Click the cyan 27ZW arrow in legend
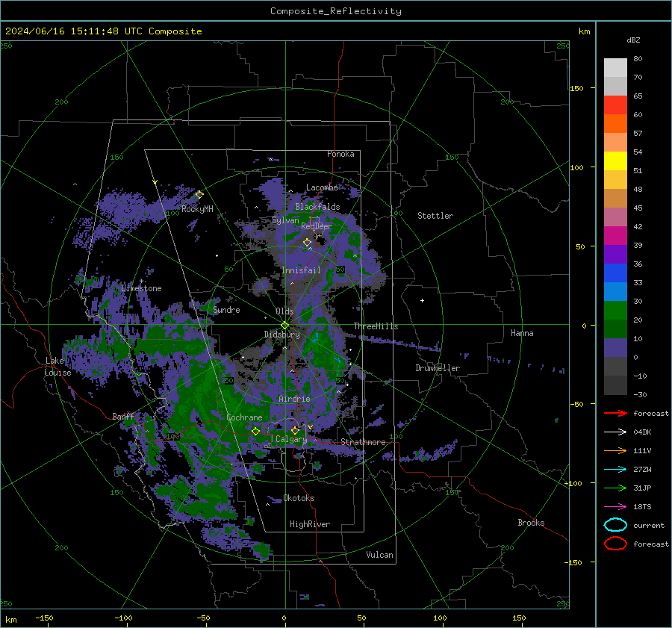Image resolution: width=672 pixels, height=628 pixels. [615, 470]
